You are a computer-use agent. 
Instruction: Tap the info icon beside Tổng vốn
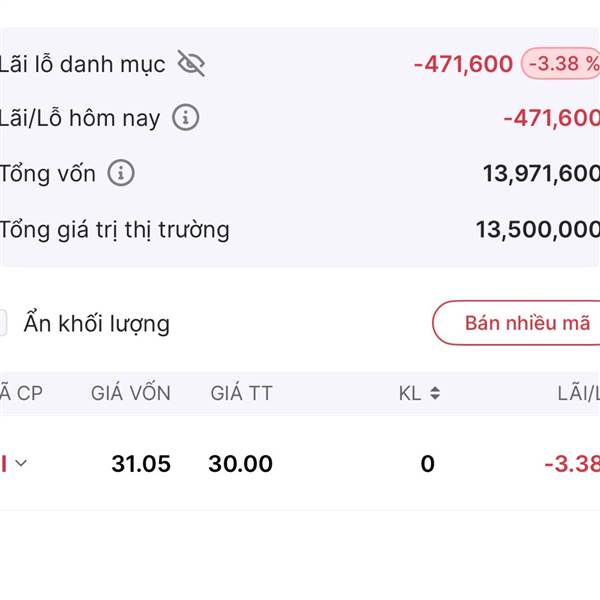coord(121,173)
